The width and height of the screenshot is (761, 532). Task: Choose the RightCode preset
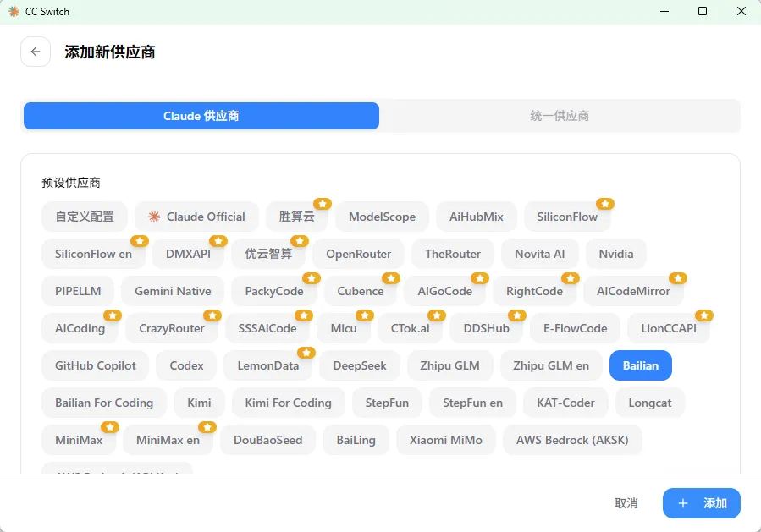point(534,292)
